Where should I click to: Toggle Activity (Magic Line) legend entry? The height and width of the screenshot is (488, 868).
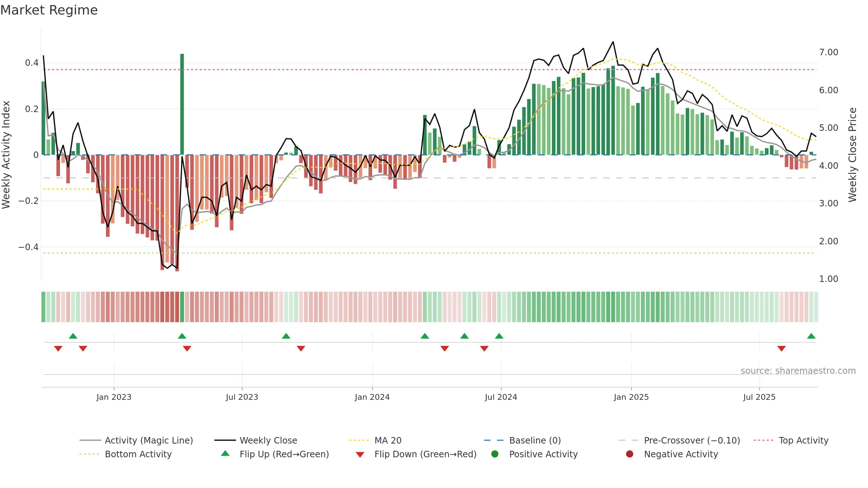click(136, 440)
